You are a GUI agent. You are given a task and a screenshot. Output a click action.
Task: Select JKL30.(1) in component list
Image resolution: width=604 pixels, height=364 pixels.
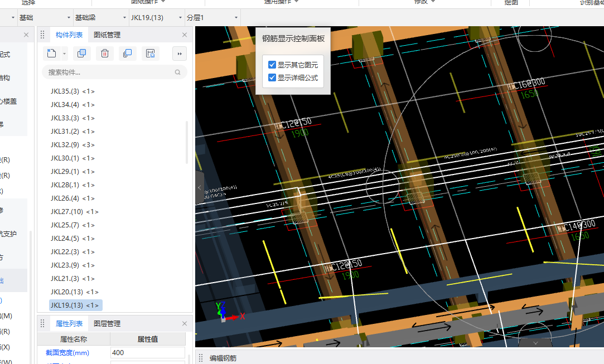(73, 158)
